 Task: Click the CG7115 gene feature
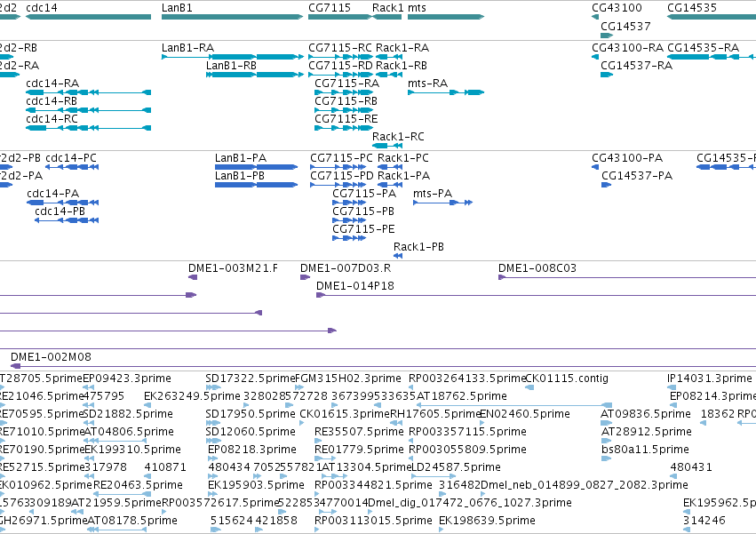click(340, 17)
